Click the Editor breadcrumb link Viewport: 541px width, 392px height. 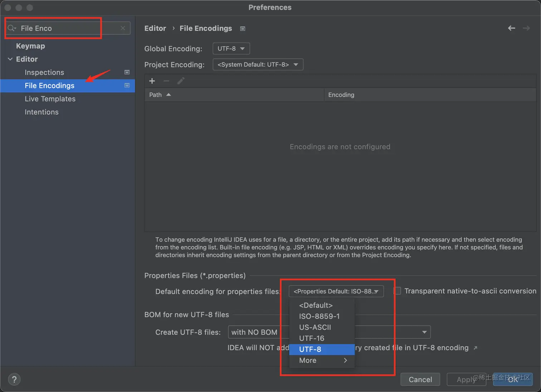(x=155, y=28)
